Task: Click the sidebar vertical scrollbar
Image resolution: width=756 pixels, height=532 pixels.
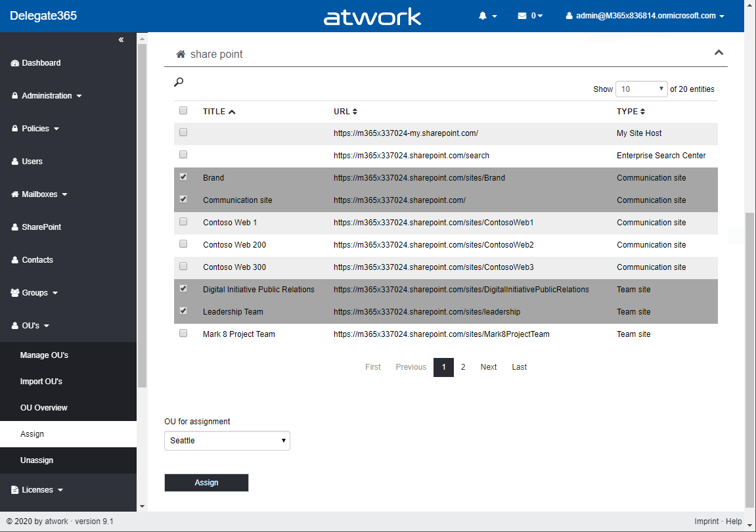Action: [142, 217]
